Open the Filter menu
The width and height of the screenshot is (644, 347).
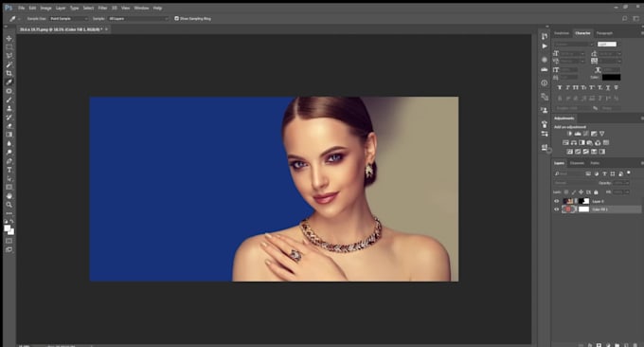(x=102, y=8)
